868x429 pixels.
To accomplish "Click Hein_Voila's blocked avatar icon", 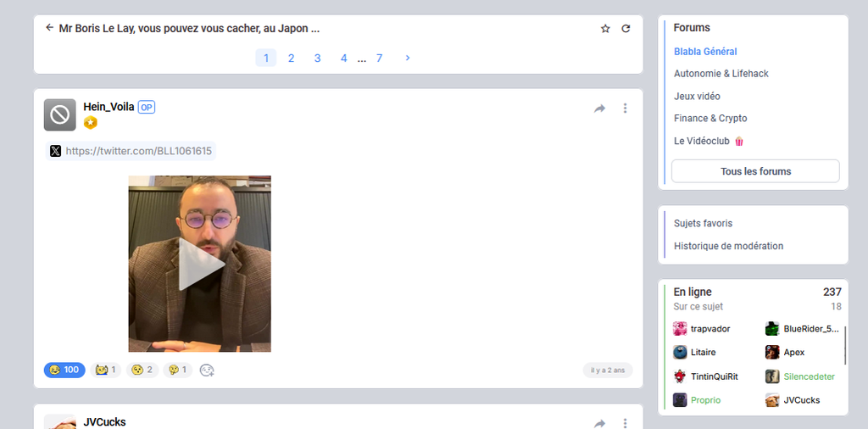I will point(60,115).
